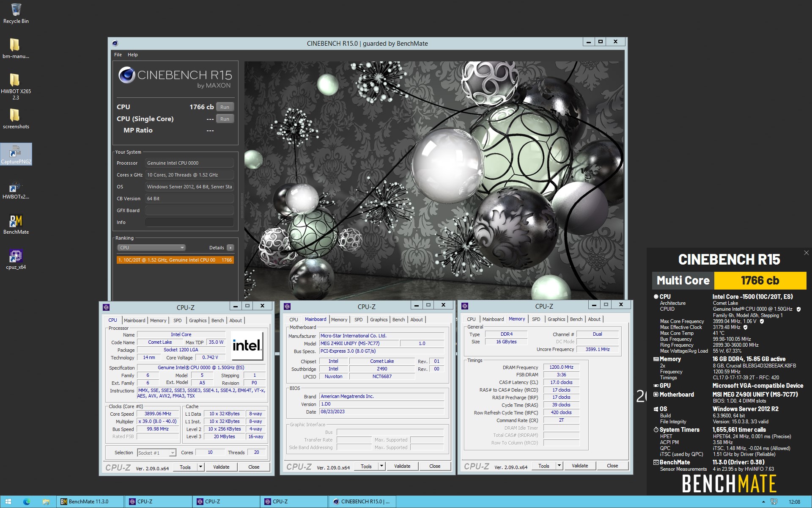
Task: Click the CPUID verified shield icon in BenchMate
Action: pyautogui.click(x=798, y=309)
